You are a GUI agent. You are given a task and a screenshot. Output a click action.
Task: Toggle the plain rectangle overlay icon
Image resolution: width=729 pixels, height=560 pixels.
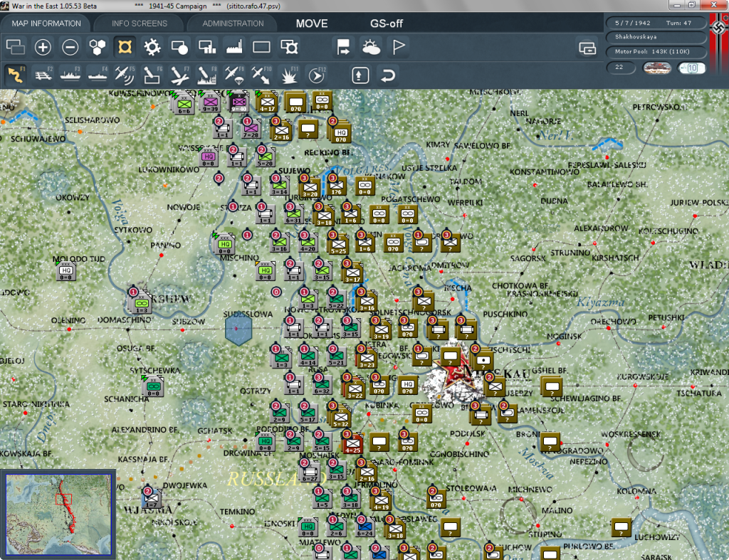261,47
